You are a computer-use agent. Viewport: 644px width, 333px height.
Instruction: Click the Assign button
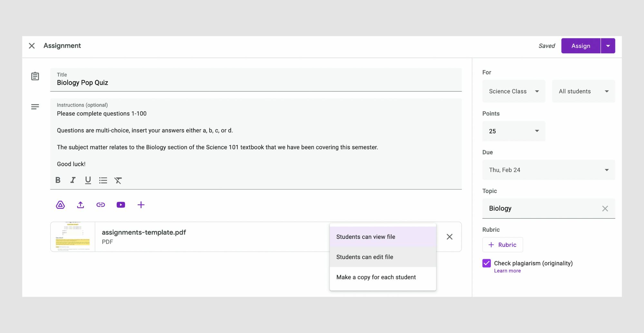point(581,46)
